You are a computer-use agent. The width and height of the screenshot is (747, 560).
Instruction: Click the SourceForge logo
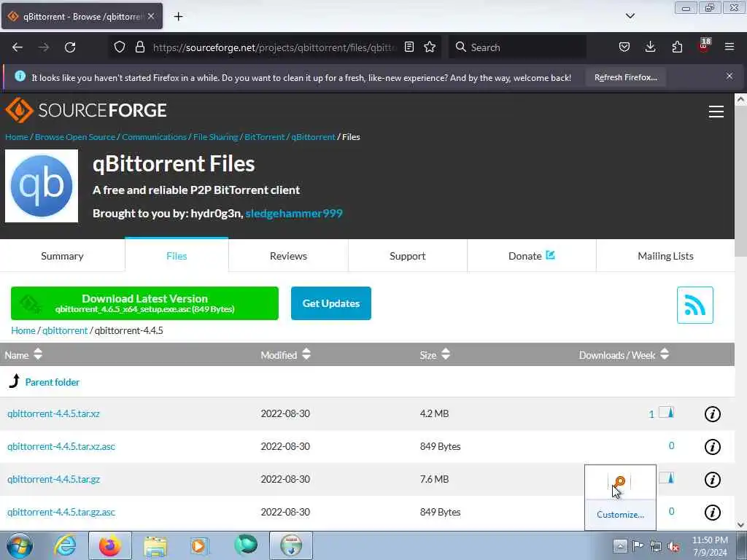(x=86, y=111)
